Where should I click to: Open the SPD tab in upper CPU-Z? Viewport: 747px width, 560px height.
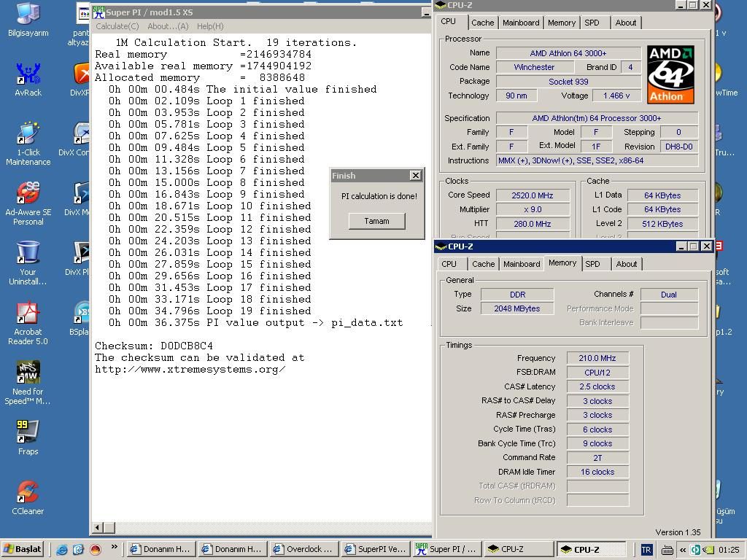(592, 23)
